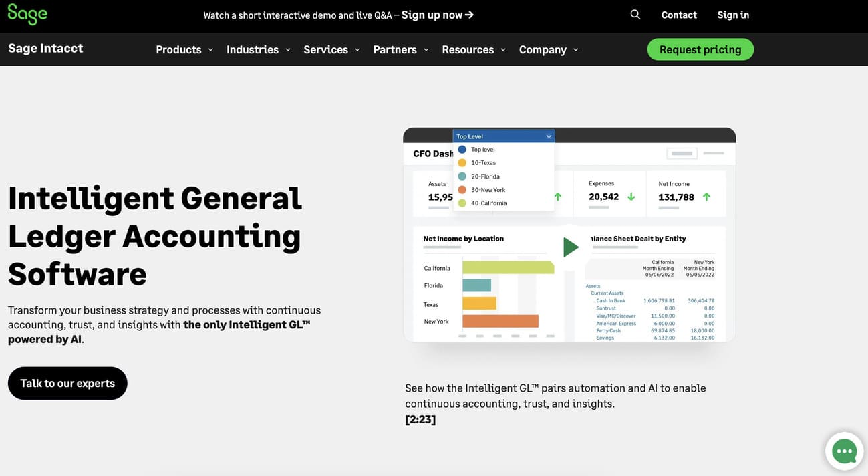Image resolution: width=868 pixels, height=476 pixels.
Task: Open the Industries menu
Action: 253,49
